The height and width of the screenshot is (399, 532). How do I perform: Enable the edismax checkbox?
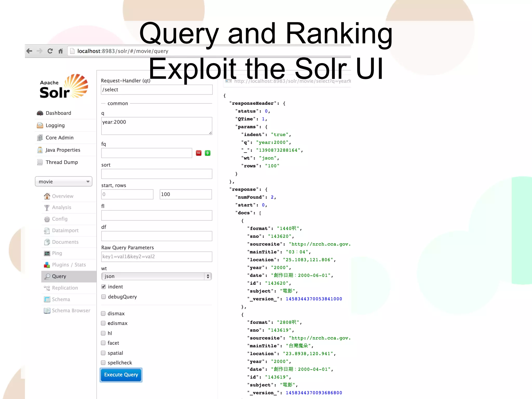click(103, 323)
